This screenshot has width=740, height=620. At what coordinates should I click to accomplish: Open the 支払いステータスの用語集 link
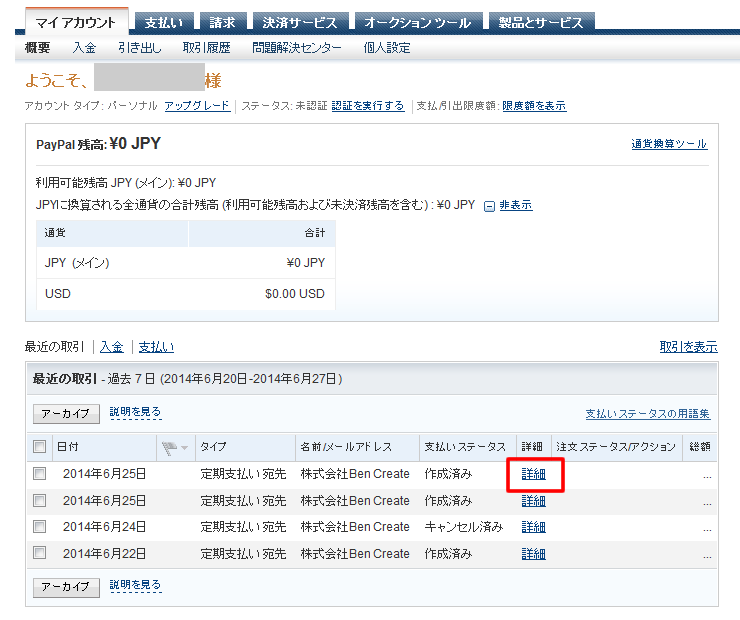pos(648,414)
